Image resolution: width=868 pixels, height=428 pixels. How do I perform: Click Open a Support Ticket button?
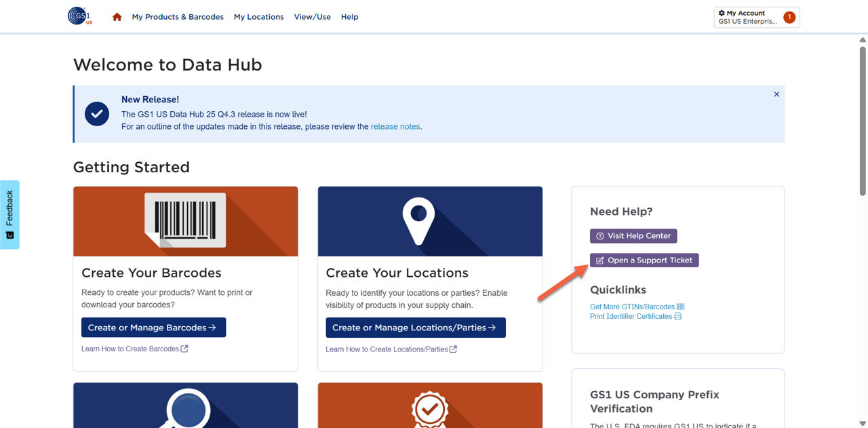[x=644, y=260]
